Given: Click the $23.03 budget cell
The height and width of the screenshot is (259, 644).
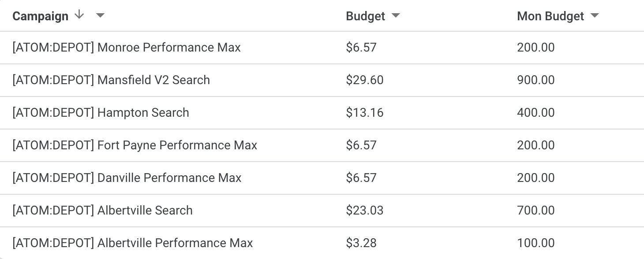Looking at the screenshot, I should pos(365,211).
